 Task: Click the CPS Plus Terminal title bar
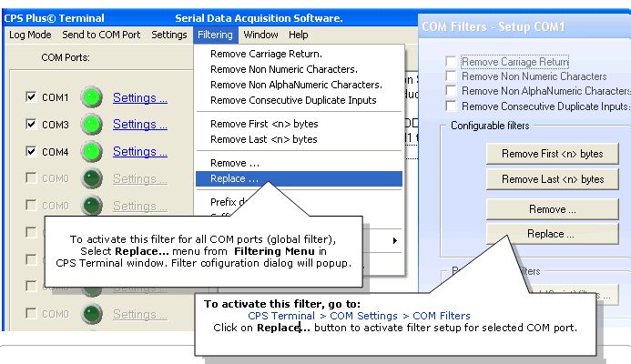(x=209, y=18)
